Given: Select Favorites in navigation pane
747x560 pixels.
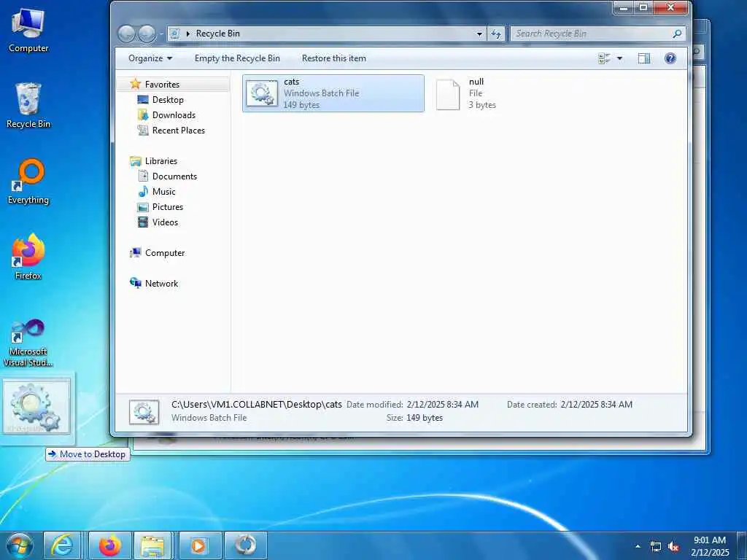Looking at the screenshot, I should tap(162, 85).
